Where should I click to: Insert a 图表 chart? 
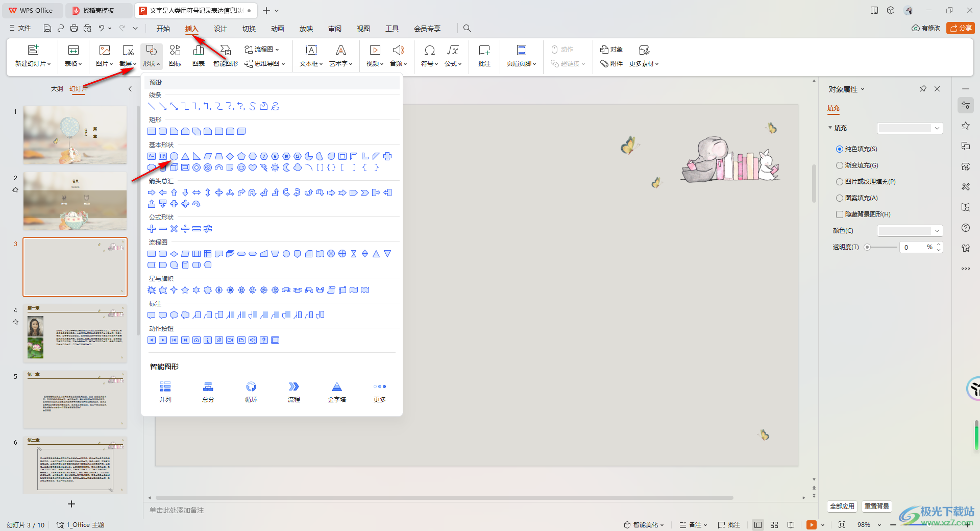click(199, 56)
